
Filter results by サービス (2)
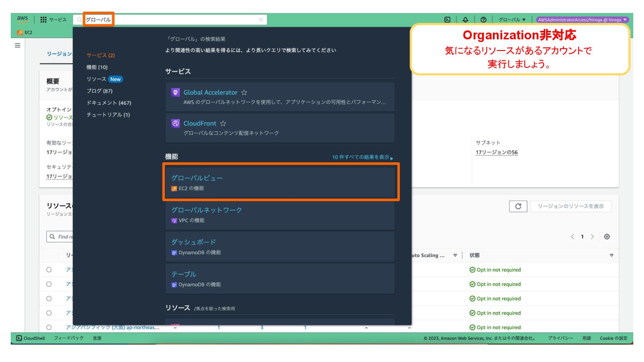click(101, 55)
